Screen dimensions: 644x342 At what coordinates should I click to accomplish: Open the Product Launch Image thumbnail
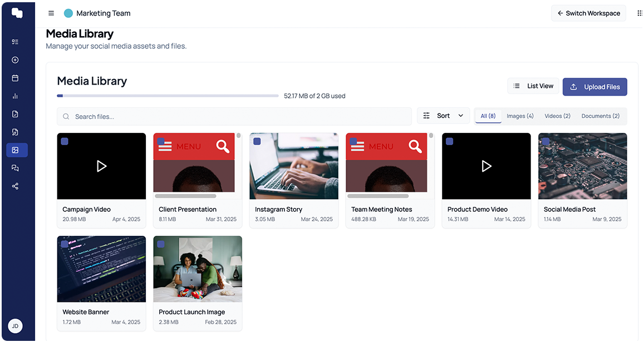pyautogui.click(x=198, y=269)
